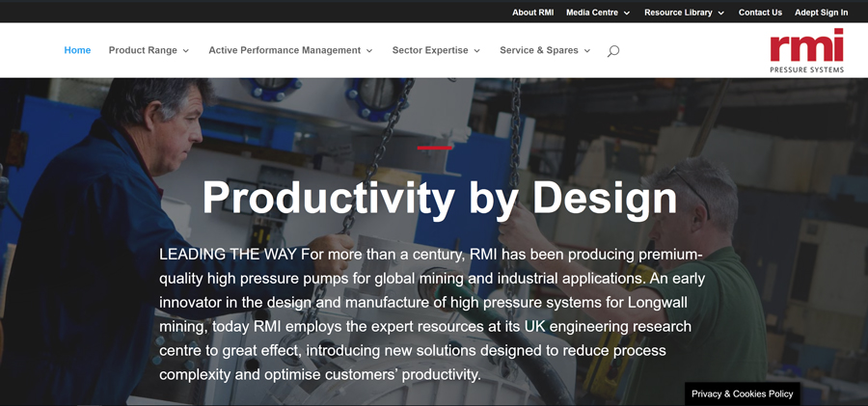Open the Media Centre link
Viewport: 868px width, 406px height.
592,13
